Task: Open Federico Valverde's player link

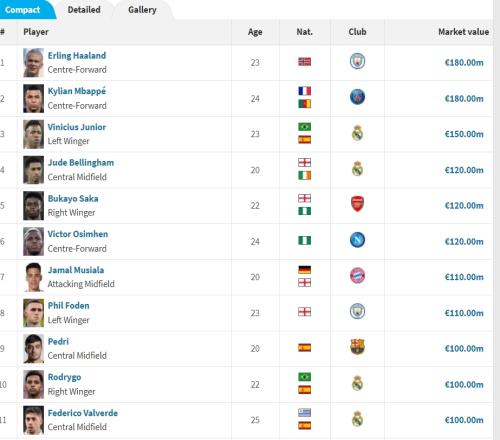Action: pos(83,413)
